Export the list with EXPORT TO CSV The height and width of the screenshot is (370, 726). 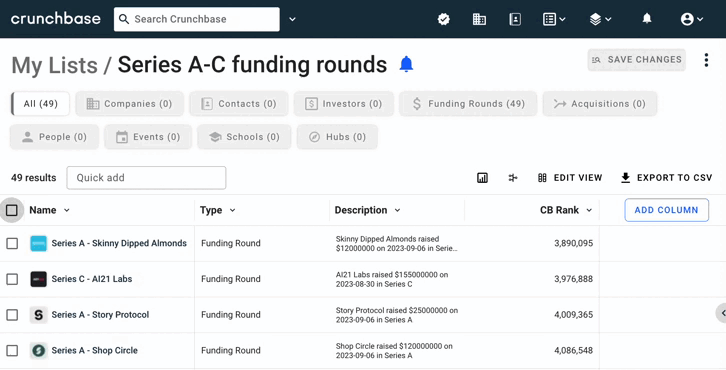coord(666,178)
